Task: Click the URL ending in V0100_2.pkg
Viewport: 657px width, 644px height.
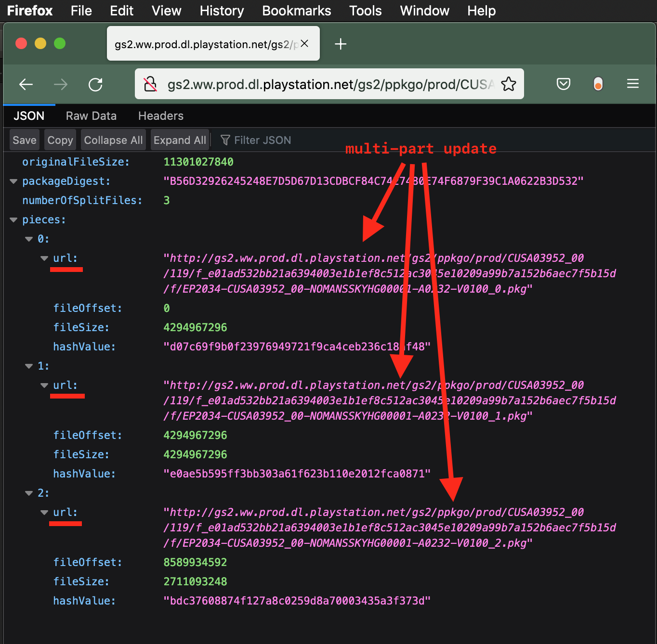Action: tap(390, 528)
